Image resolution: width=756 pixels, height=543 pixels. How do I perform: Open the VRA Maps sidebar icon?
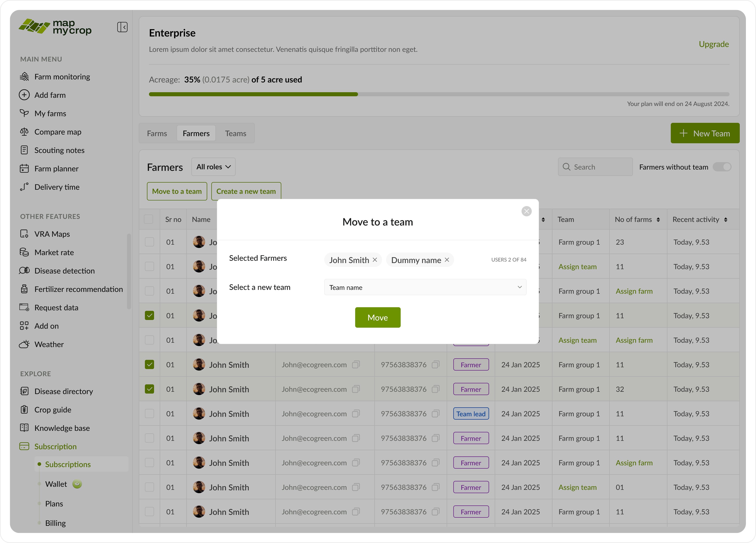point(24,234)
